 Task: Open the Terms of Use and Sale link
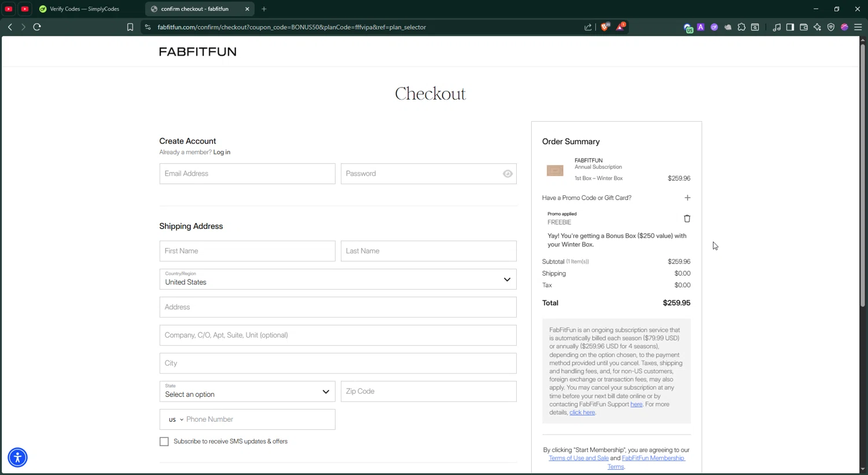pyautogui.click(x=578, y=458)
